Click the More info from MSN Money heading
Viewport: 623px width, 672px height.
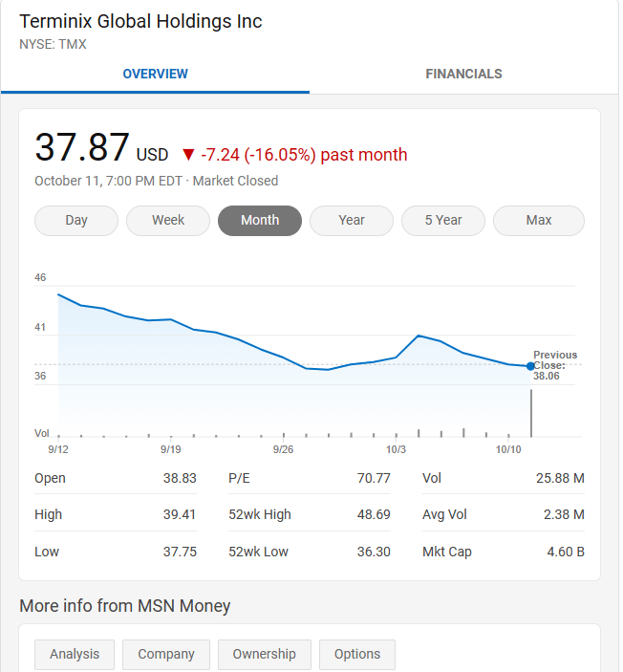125,606
